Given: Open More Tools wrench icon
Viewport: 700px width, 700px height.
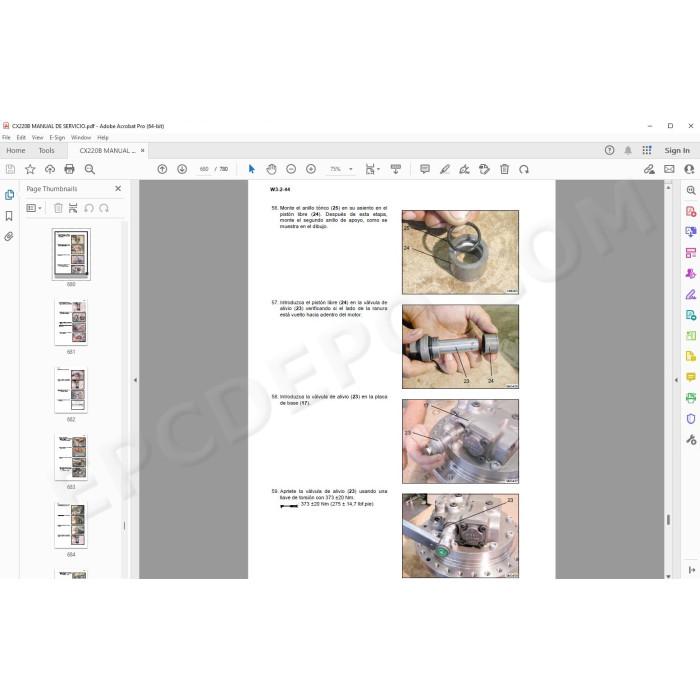Looking at the screenshot, I should (x=691, y=440).
